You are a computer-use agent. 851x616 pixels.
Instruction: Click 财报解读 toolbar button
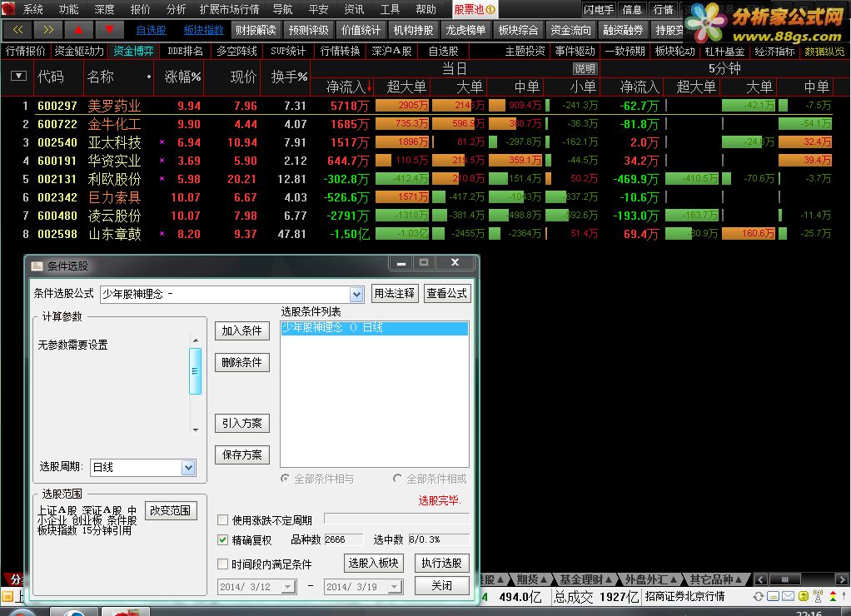click(x=256, y=30)
